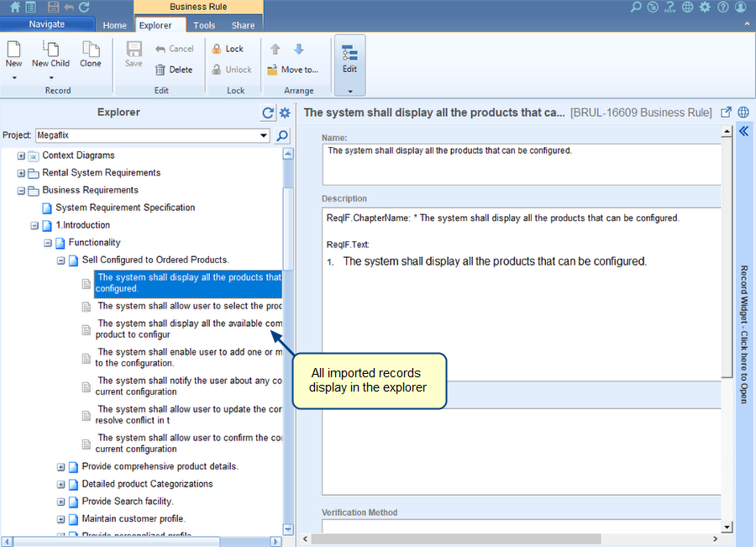The height and width of the screenshot is (547, 756).
Task: Expand Maintain customer profile node
Action: 60,519
